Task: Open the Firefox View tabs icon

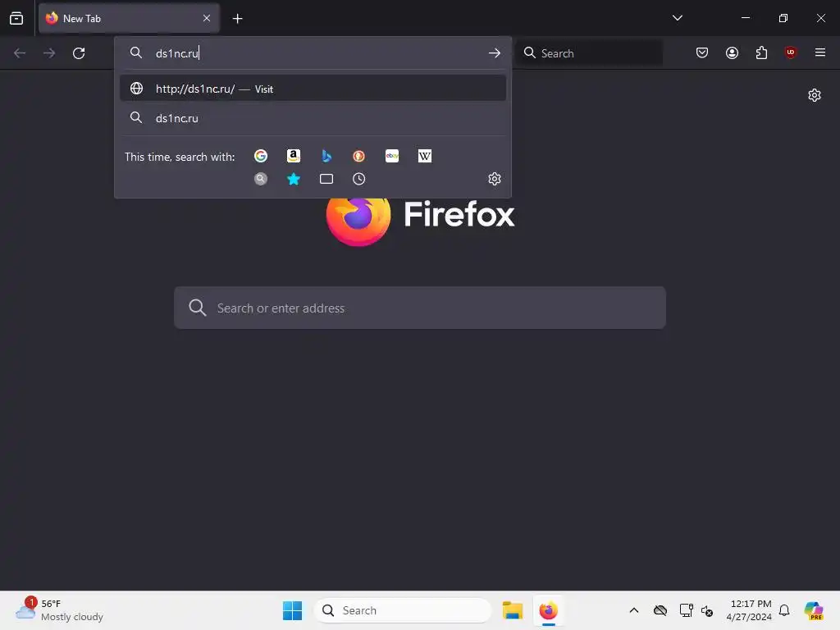Action: click(x=16, y=18)
